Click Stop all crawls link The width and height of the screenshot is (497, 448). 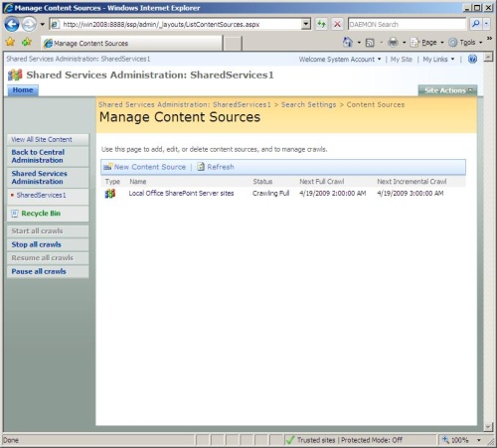(36, 244)
